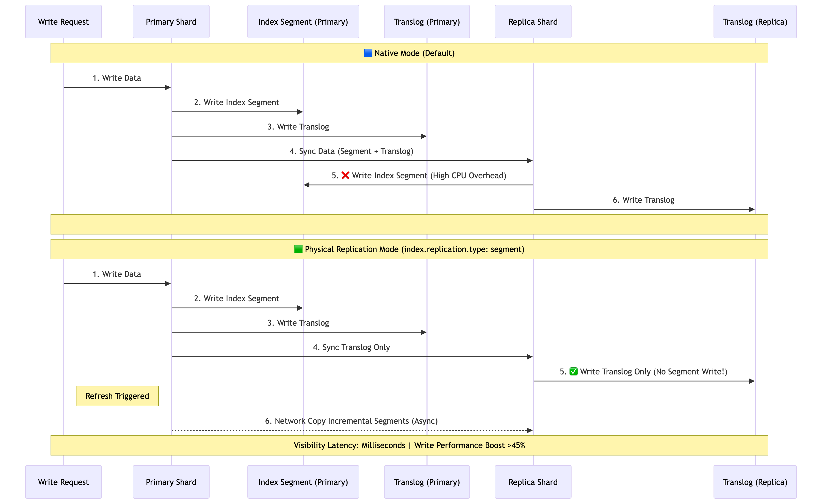Switch to Translog (Primary) participant at top

(427, 21)
